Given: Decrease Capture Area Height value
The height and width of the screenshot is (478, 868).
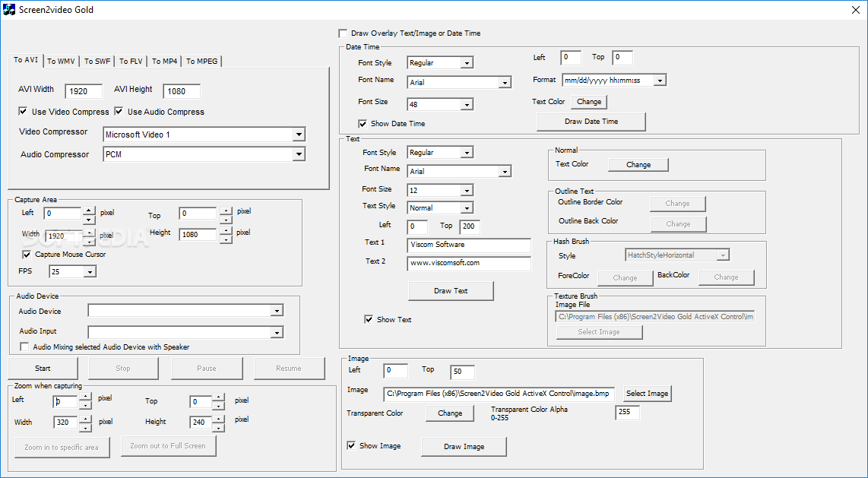Looking at the screenshot, I should pyautogui.click(x=225, y=240).
